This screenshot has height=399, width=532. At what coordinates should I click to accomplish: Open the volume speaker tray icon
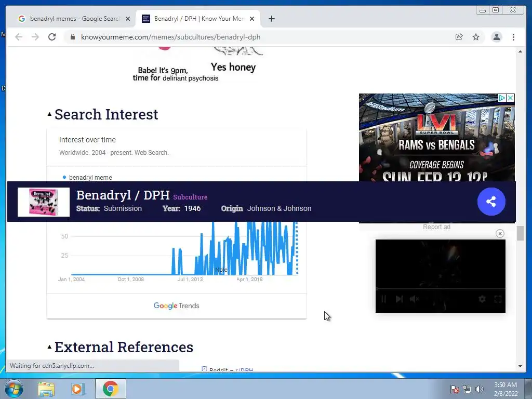[479, 389]
